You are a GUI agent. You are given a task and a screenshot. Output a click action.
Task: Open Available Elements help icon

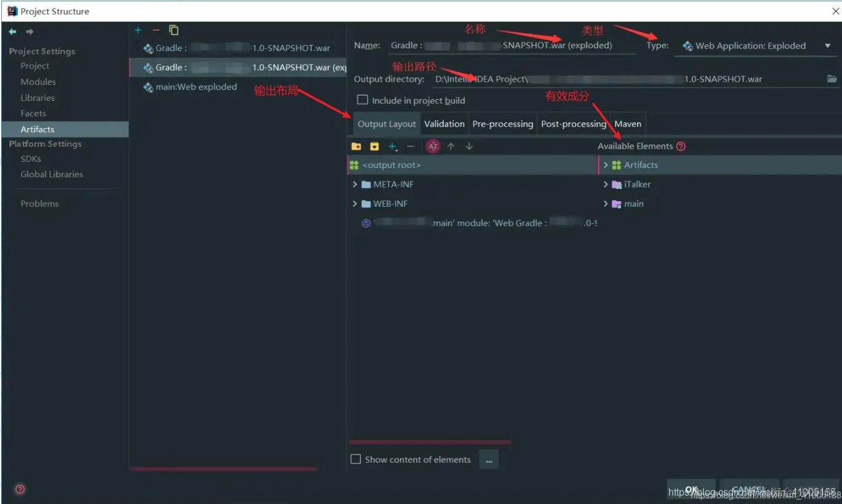[x=680, y=146]
